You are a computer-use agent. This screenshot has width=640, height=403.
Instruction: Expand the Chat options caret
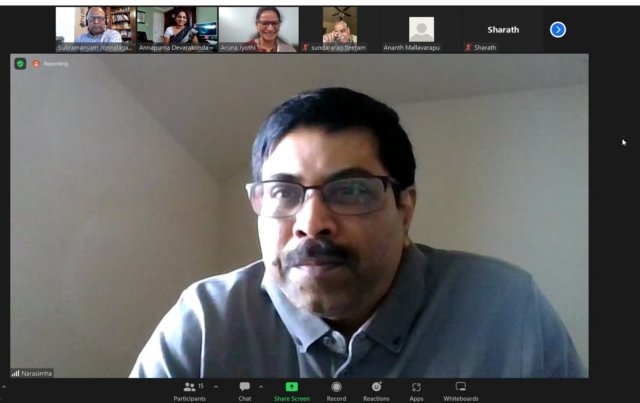pyautogui.click(x=261, y=387)
